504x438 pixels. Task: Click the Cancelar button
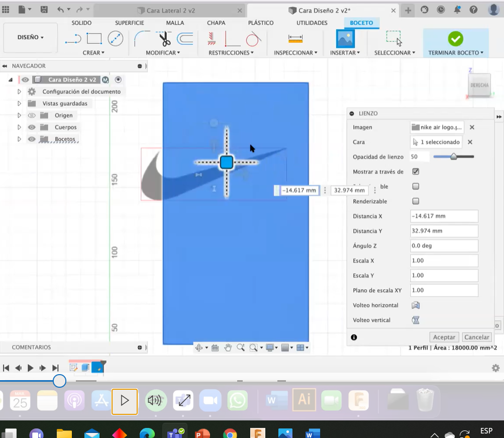click(x=477, y=337)
